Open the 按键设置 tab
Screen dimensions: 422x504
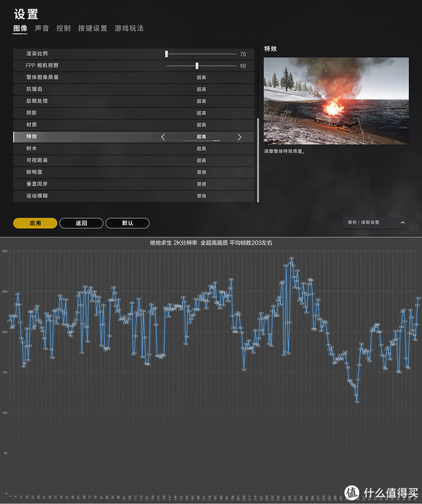tap(92, 29)
